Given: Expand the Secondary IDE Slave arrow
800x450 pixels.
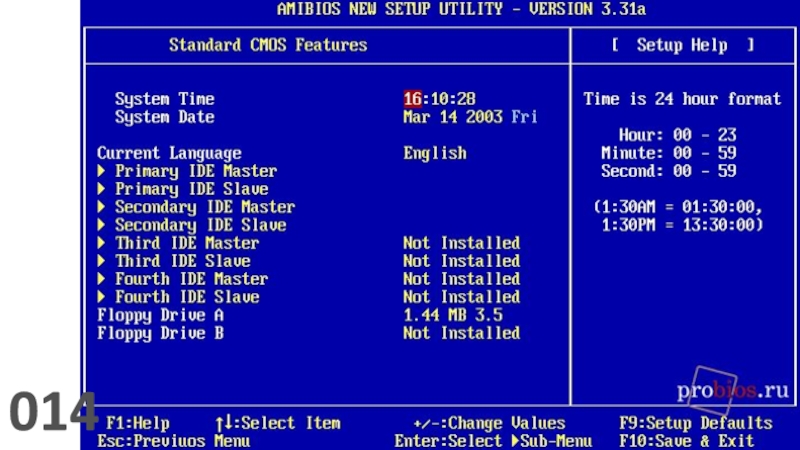Looking at the screenshot, I should click(x=102, y=224).
